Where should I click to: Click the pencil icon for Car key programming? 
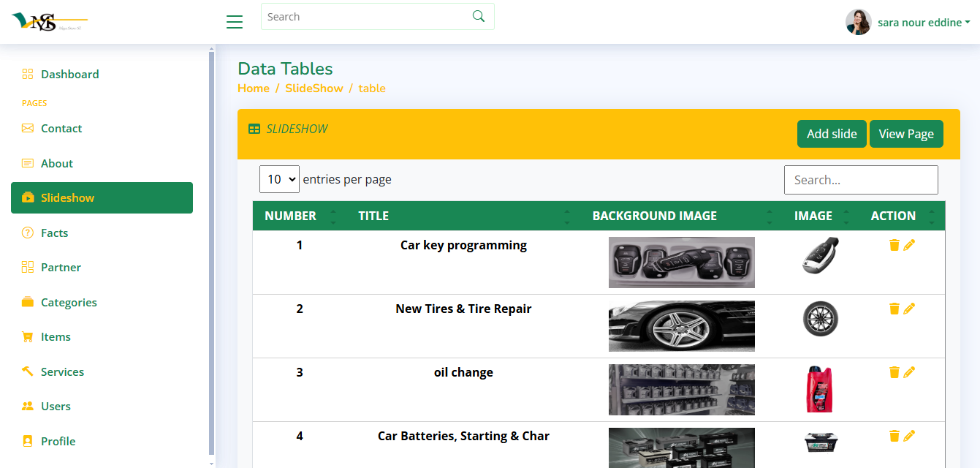pos(909,246)
